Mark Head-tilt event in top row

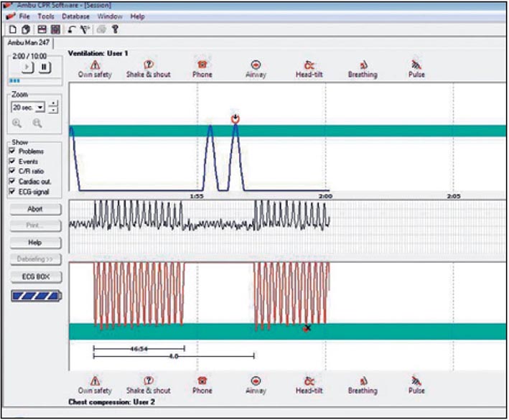[x=309, y=69]
